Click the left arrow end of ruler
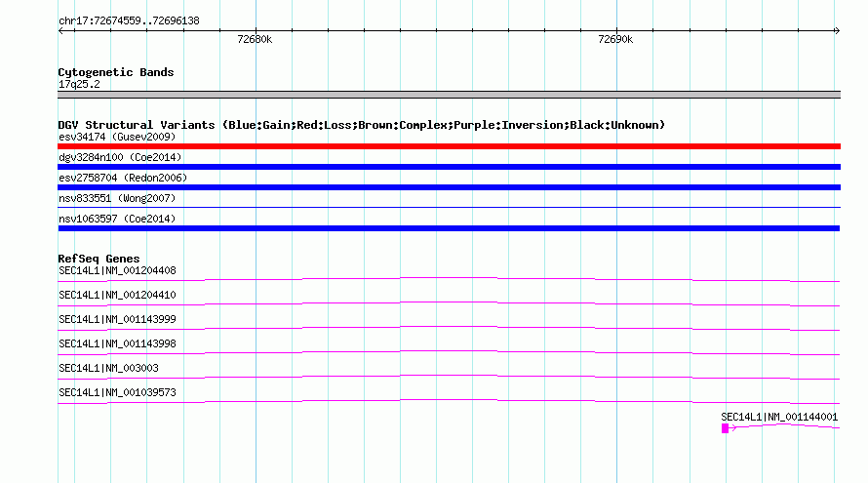 [60, 30]
